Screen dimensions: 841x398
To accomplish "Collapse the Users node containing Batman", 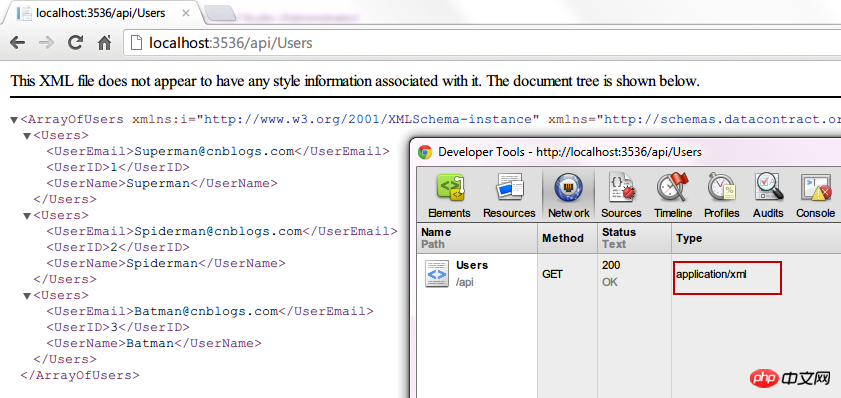I will (27, 296).
